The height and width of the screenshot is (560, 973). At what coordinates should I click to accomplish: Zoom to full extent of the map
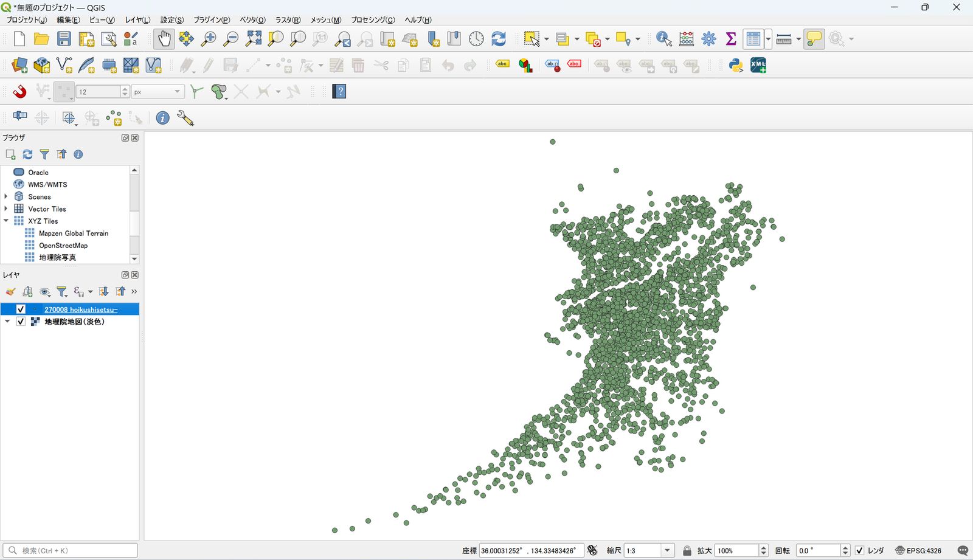254,39
